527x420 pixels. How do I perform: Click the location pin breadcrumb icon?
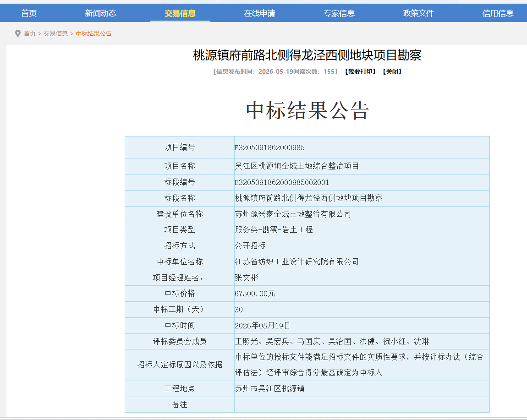(18, 33)
